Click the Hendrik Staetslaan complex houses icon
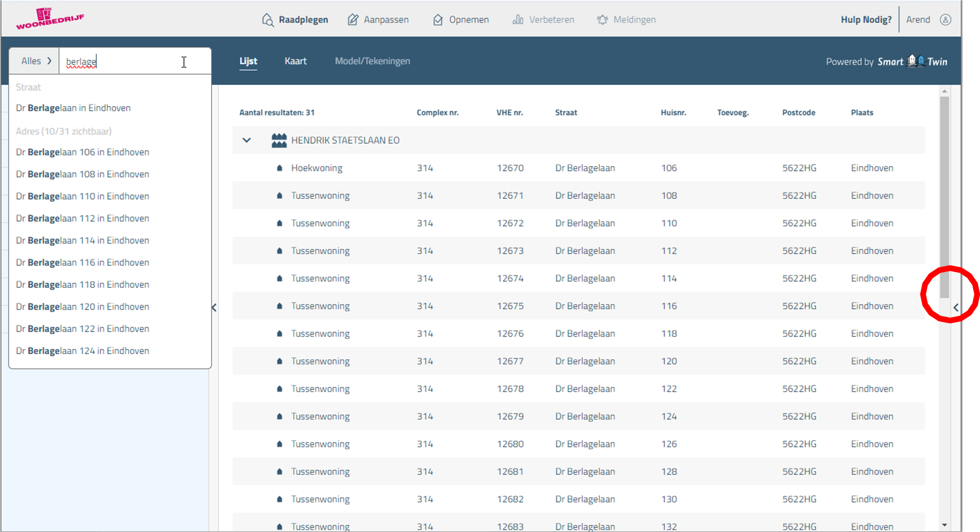This screenshot has height=532, width=980. point(279,140)
